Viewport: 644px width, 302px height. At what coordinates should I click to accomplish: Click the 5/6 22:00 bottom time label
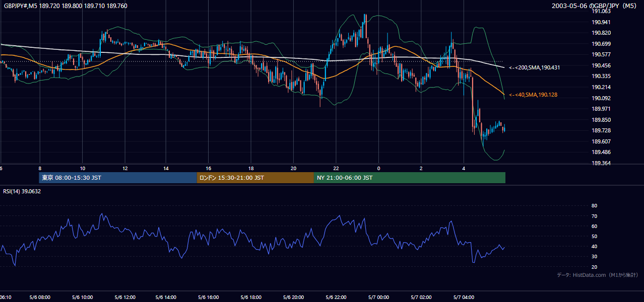coord(336,297)
